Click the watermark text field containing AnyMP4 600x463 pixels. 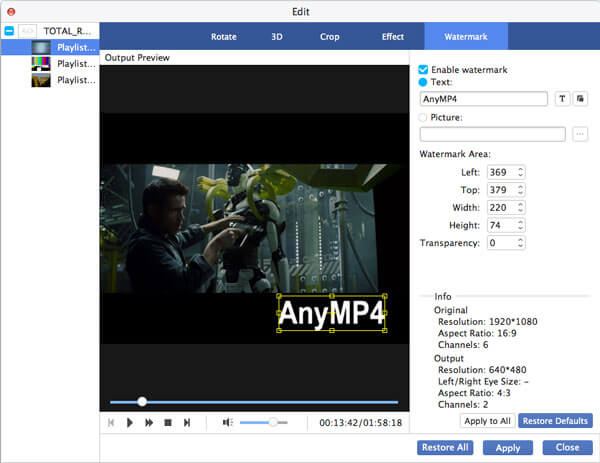coord(484,99)
